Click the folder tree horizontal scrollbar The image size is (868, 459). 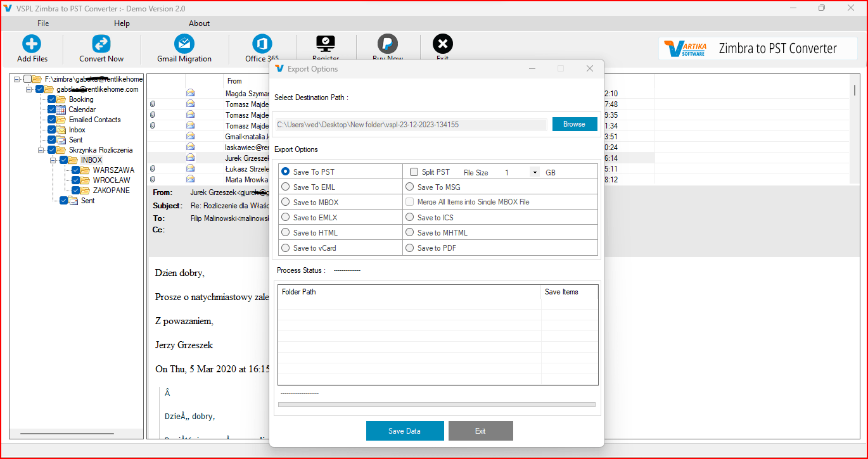tap(67, 434)
